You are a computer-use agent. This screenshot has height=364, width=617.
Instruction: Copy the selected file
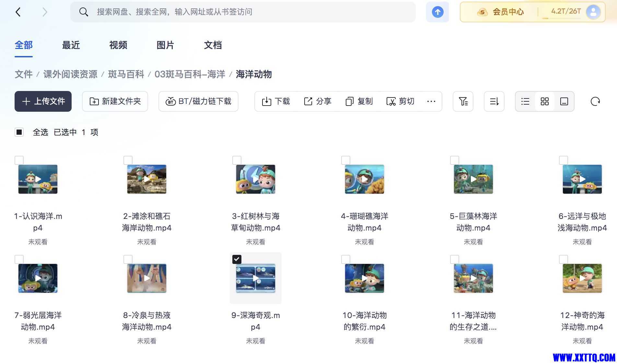[359, 101]
